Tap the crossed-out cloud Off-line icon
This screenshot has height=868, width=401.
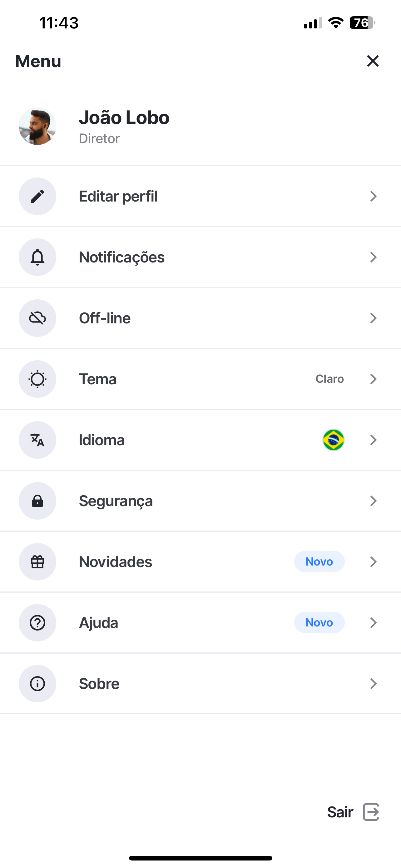point(37,318)
